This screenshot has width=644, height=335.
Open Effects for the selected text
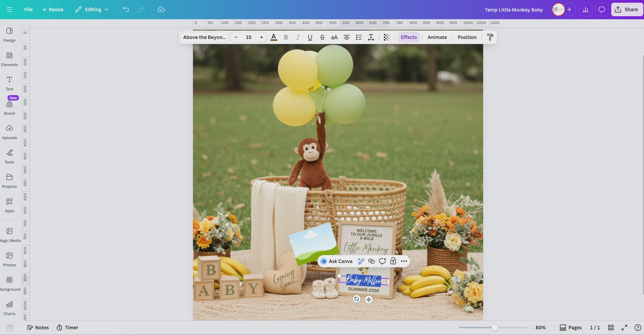(408, 37)
